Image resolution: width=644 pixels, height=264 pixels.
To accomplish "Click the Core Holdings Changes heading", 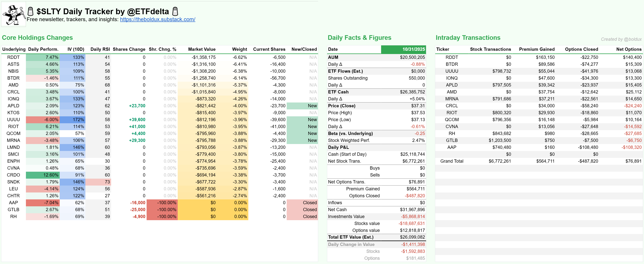I will (x=37, y=37).
